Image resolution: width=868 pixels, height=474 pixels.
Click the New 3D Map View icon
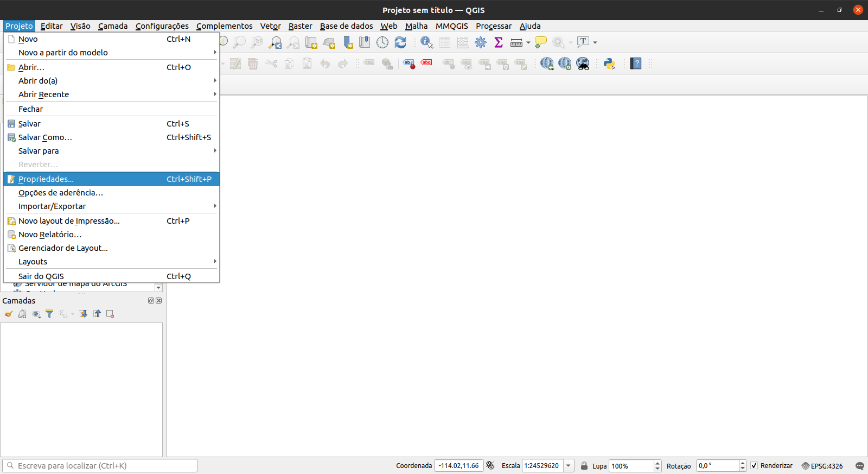(x=329, y=42)
